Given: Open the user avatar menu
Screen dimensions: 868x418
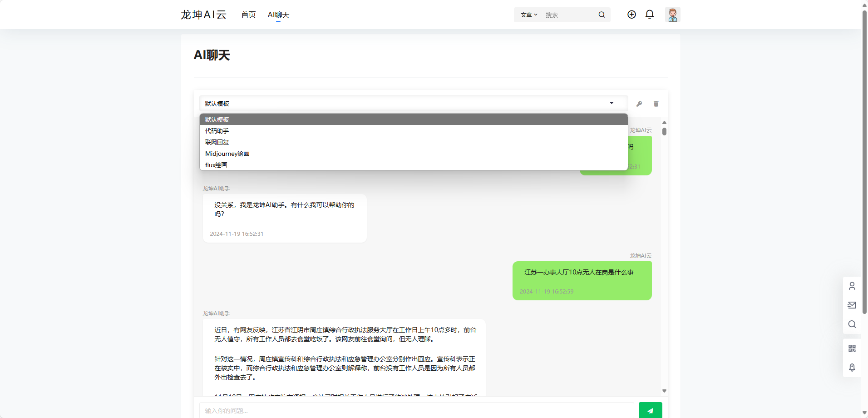Looking at the screenshot, I should pos(673,15).
